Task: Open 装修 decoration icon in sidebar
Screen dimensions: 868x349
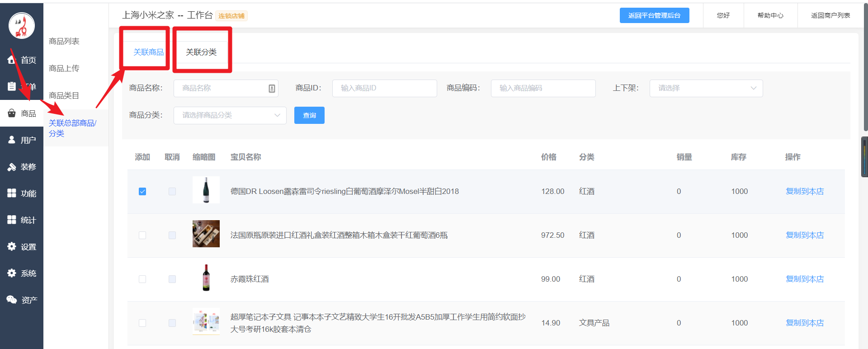Action: point(12,167)
